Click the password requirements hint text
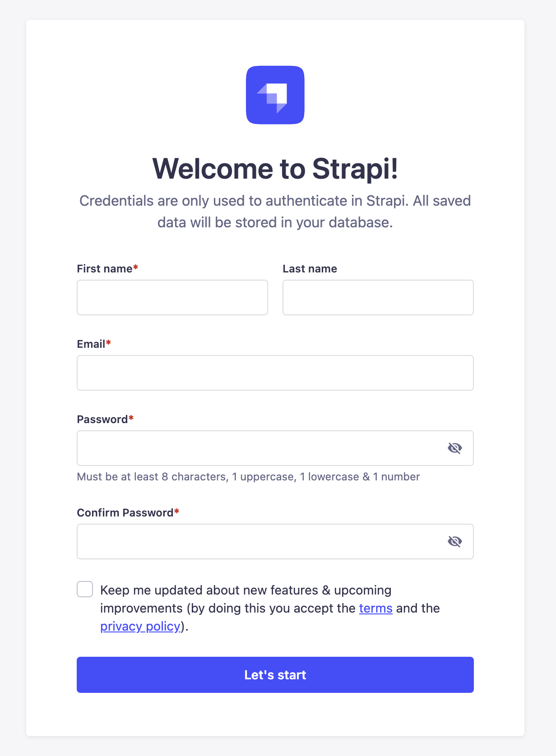This screenshot has width=556, height=756. (248, 477)
